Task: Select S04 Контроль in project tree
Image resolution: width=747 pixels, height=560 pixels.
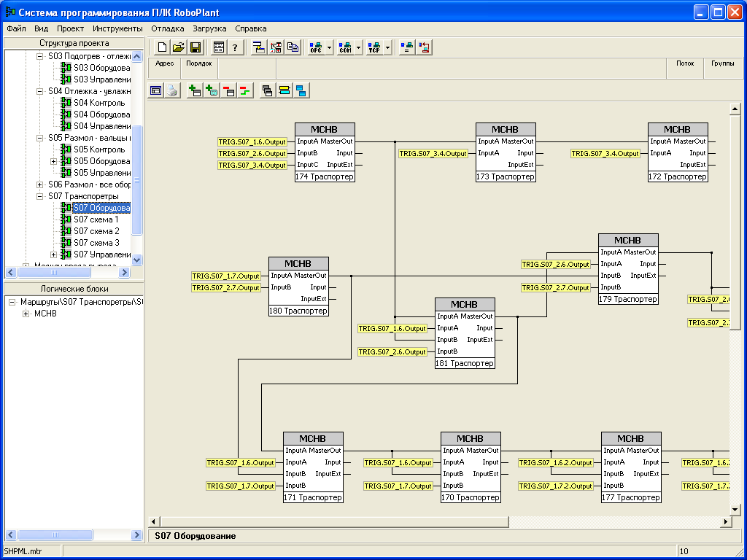Action: (98, 103)
